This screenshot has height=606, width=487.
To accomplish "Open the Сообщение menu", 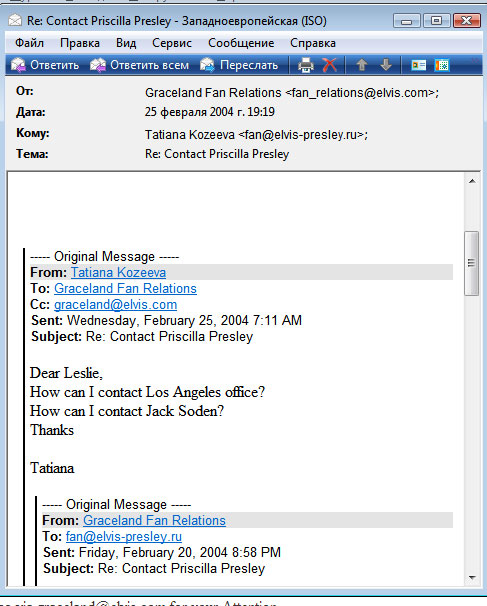I will pyautogui.click(x=241, y=43).
